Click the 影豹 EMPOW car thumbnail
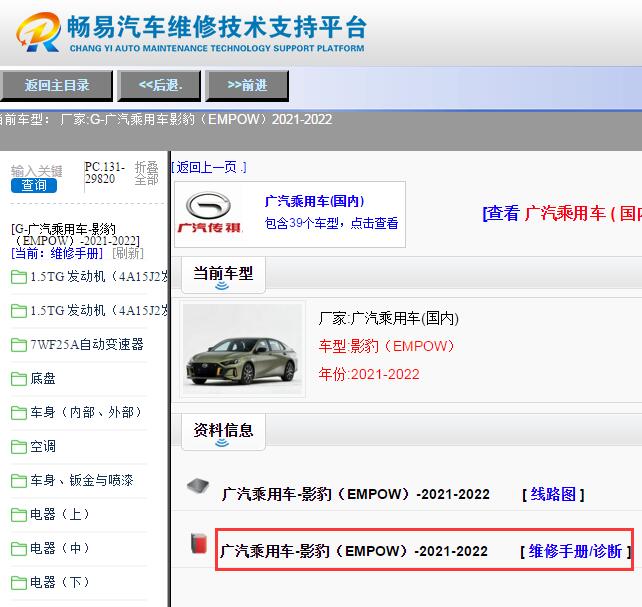 click(242, 349)
